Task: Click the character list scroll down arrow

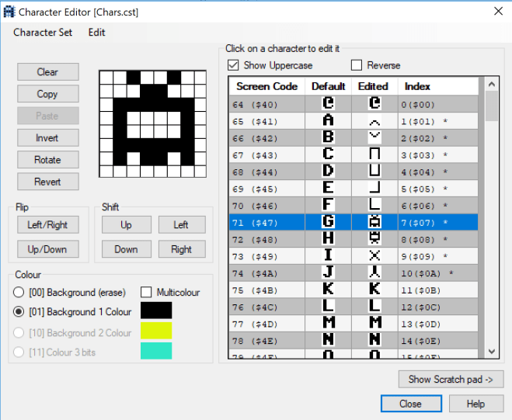Action: 492,351
